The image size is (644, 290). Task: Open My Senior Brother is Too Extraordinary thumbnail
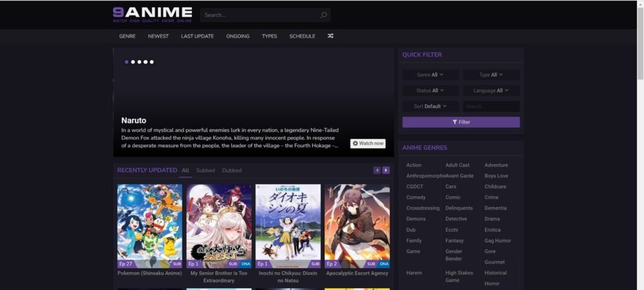(219, 226)
